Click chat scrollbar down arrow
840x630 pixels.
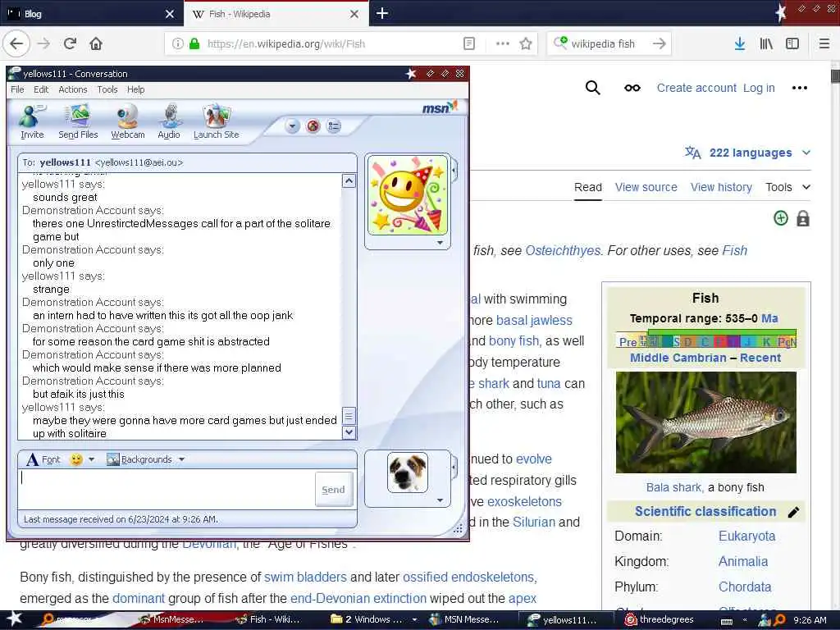pyautogui.click(x=349, y=431)
